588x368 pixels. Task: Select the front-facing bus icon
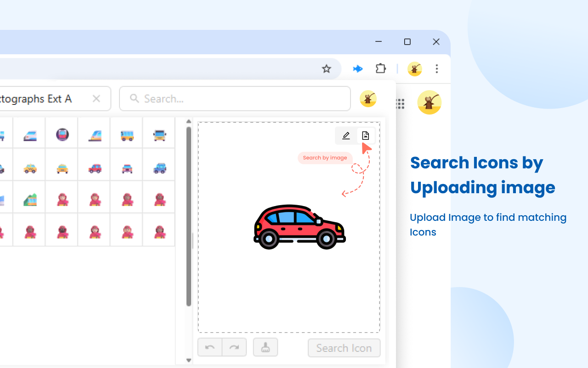[x=159, y=135]
